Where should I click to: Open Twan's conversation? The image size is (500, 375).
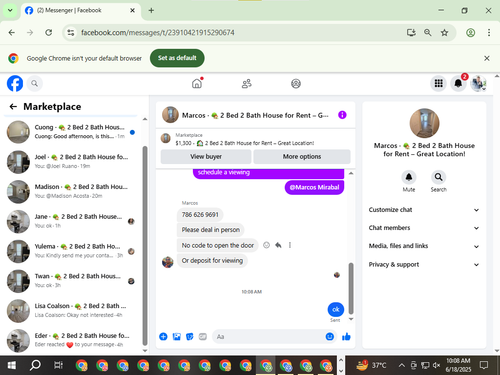click(72, 281)
